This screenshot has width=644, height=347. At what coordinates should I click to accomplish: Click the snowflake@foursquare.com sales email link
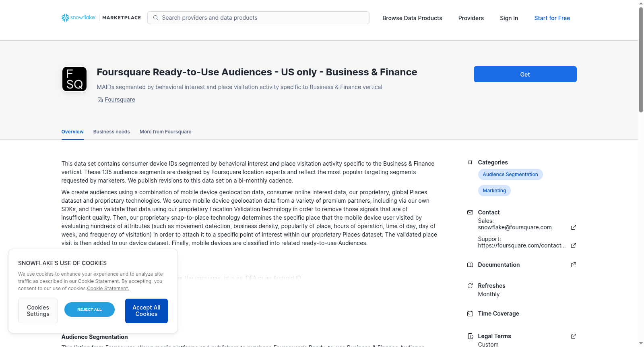[x=515, y=227]
